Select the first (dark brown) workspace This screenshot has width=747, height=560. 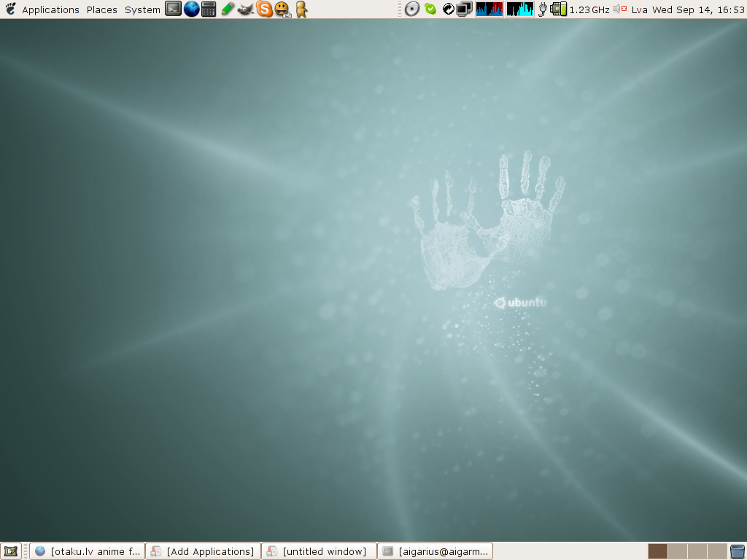coord(657,551)
